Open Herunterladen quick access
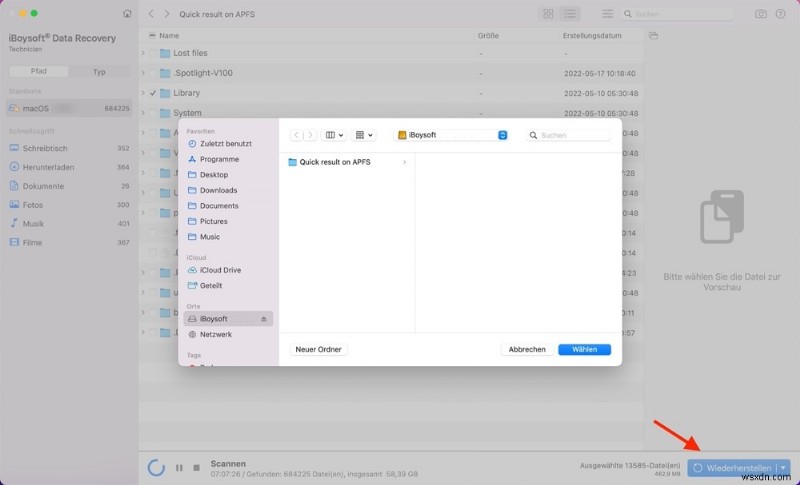800x485 pixels. coord(69,167)
